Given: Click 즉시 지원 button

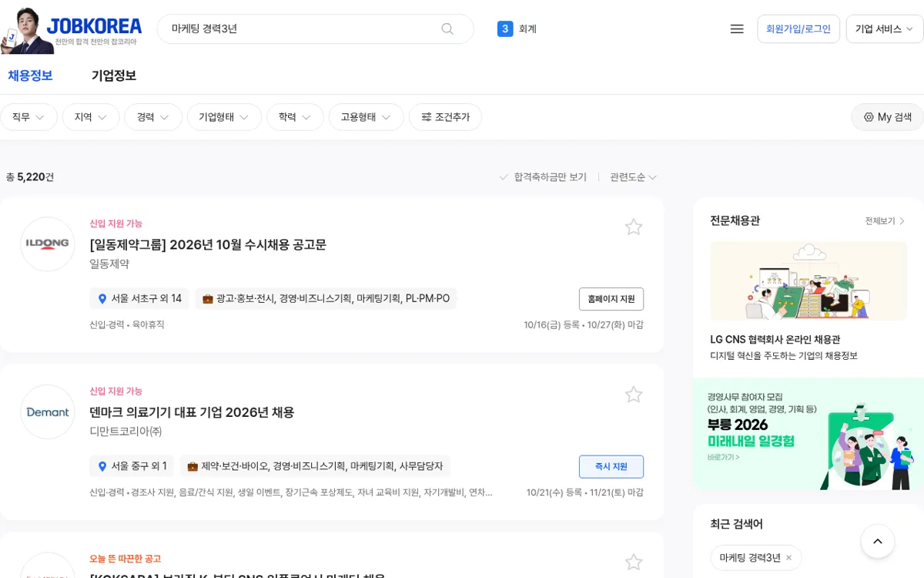Looking at the screenshot, I should 611,467.
